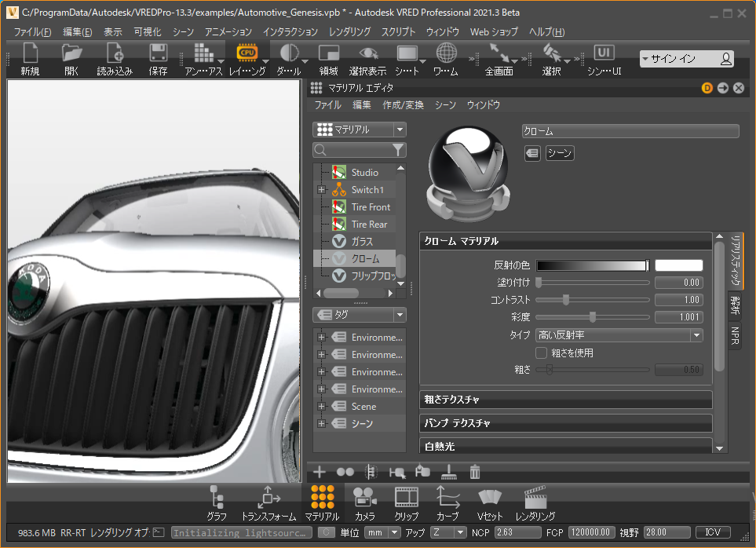The height and width of the screenshot is (548, 756).
Task: Switch to the NPR side tab
Action: 736,335
